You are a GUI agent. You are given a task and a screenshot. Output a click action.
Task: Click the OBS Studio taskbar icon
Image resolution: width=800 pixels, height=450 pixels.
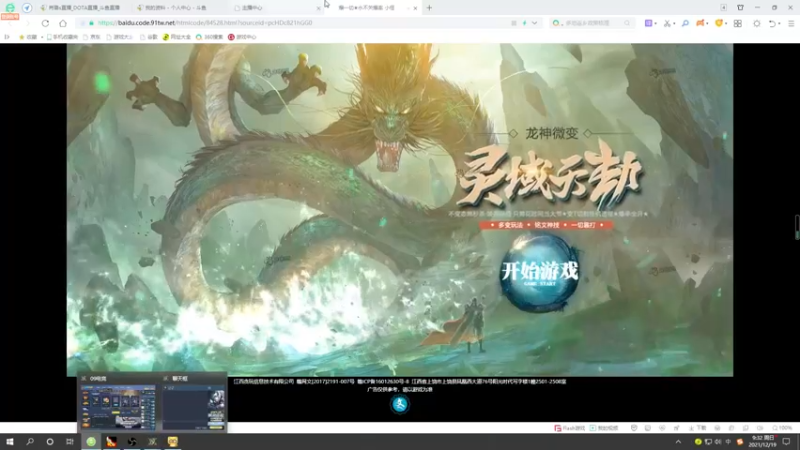(132, 441)
